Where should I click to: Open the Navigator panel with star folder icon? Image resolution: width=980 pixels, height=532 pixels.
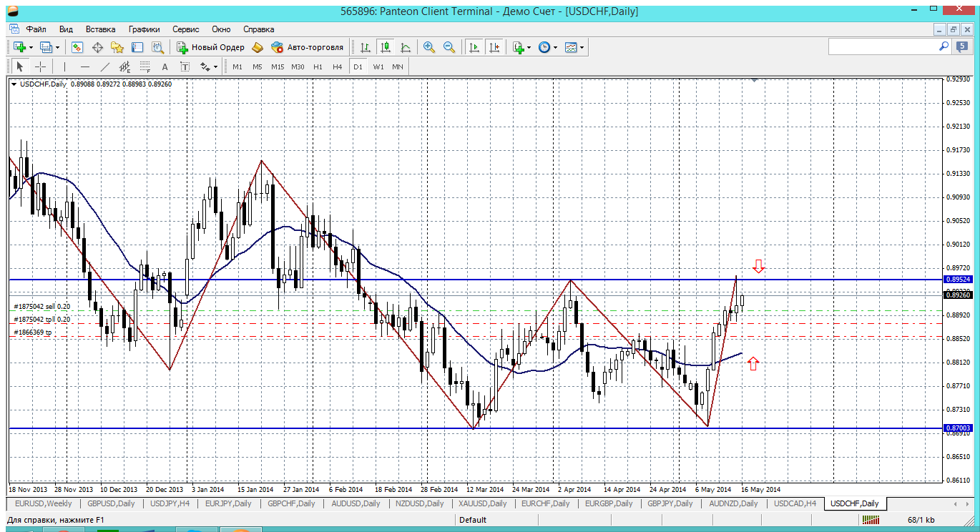tap(117, 47)
